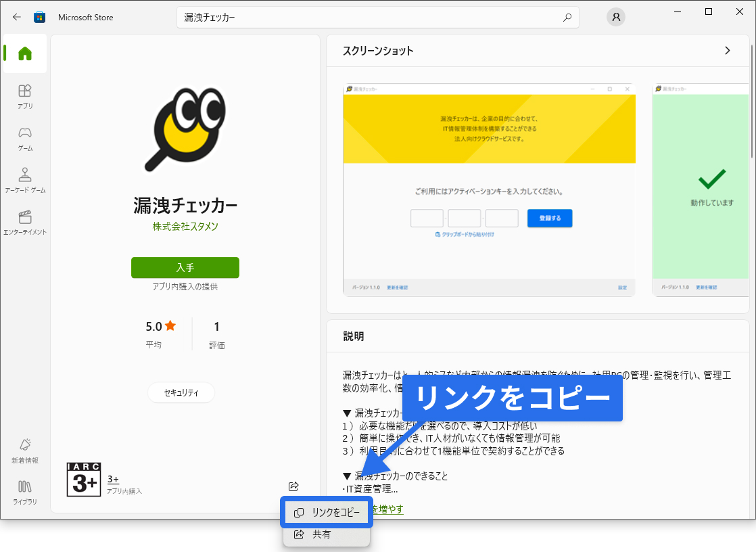The width and height of the screenshot is (756, 552).
Task: Open the ゲーム sidebar section
Action: (25, 139)
